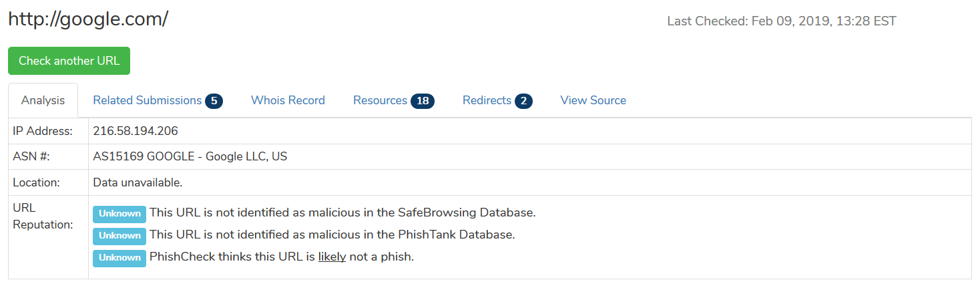Image resolution: width=980 pixels, height=288 pixels.
Task: Click the AS15169 GOOGLE ASN value
Action: point(190,157)
